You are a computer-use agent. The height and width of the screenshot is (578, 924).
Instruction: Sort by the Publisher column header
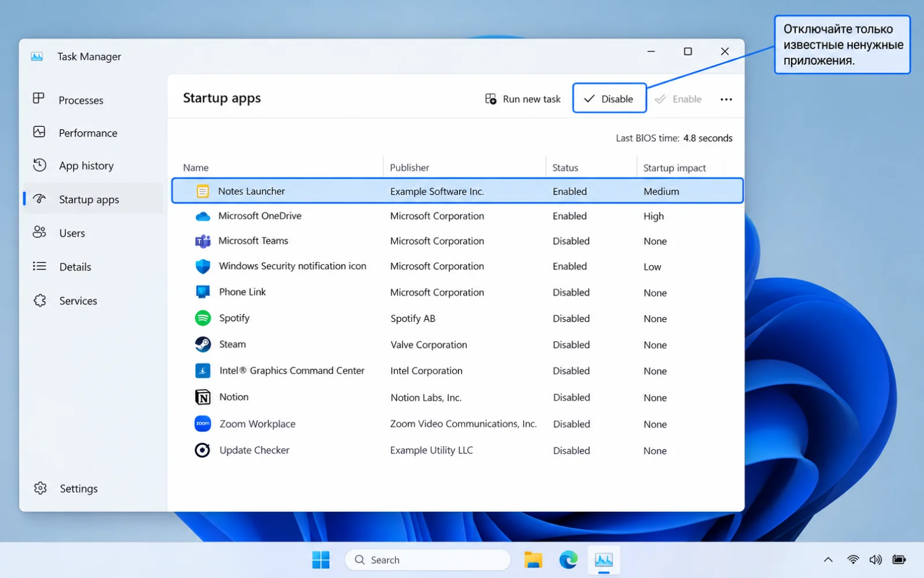(x=409, y=167)
